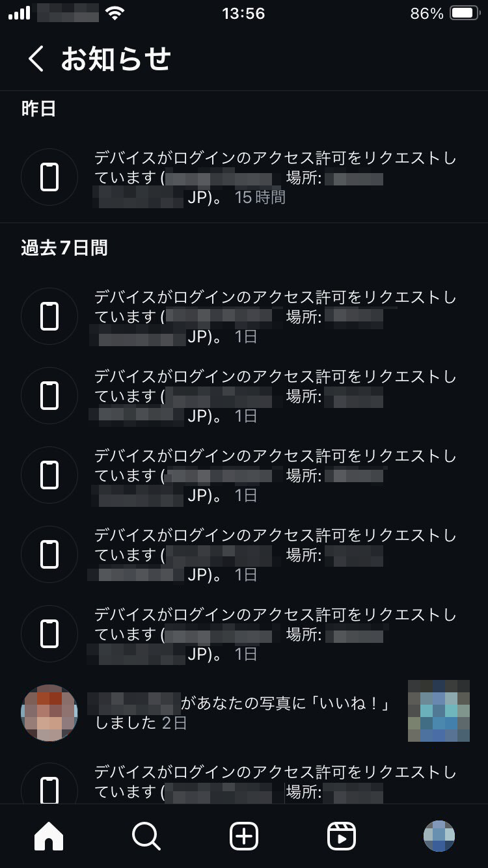Screen dimensions: 488x868
Task: Open profile avatar in bottom navigation
Action: tap(439, 836)
